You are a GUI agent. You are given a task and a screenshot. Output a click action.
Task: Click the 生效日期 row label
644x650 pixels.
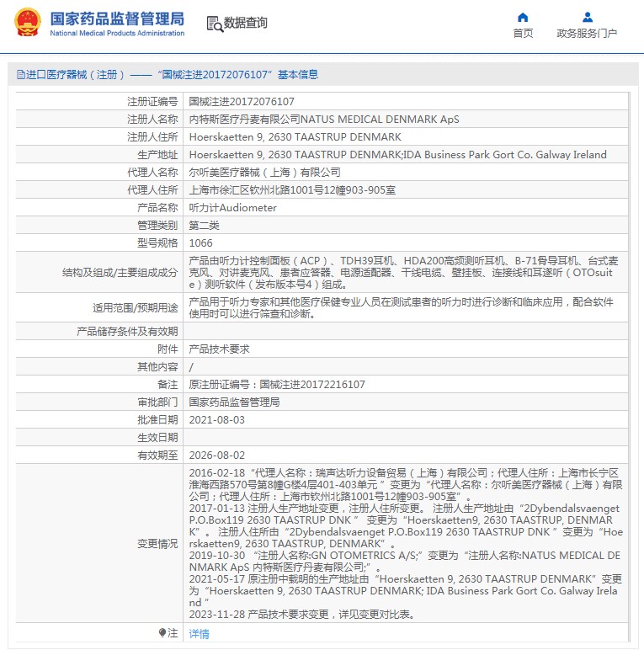[x=157, y=437]
